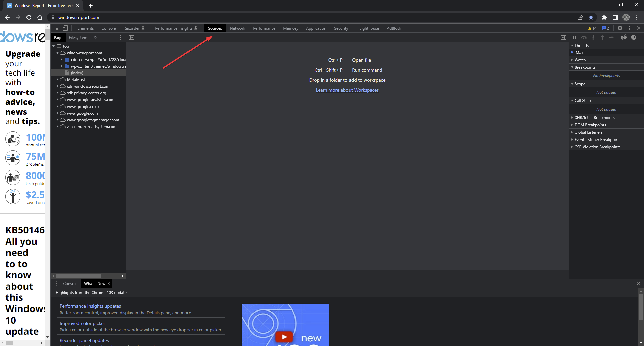This screenshot has width=644, height=346.
Task: Click the Search tabs dropdown arrow
Action: click(x=590, y=5)
